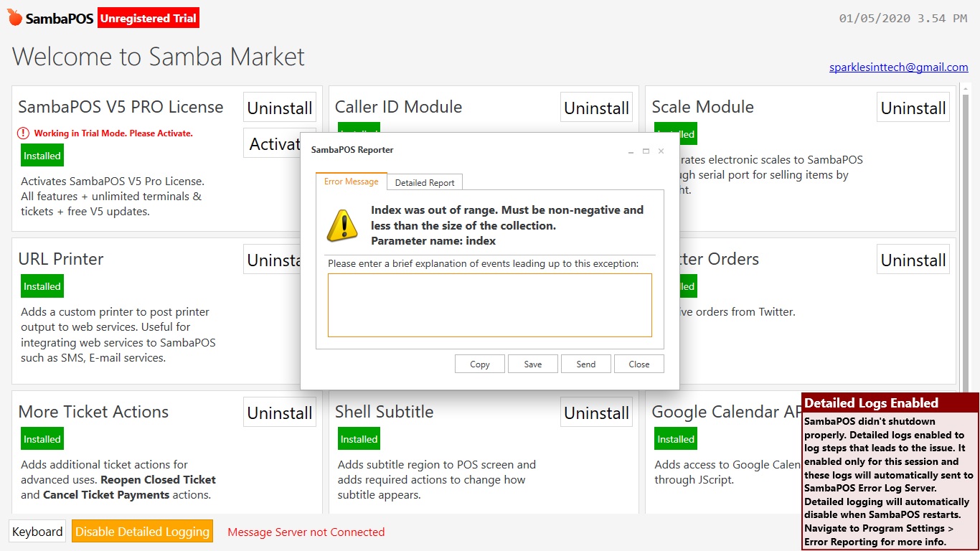This screenshot has height=551, width=980.
Task: Select the Error Message tab
Action: pos(352,182)
